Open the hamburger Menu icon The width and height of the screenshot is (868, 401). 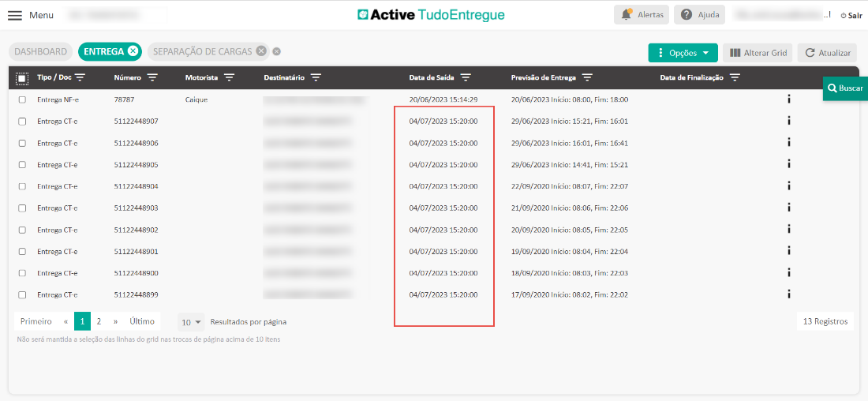click(x=15, y=15)
